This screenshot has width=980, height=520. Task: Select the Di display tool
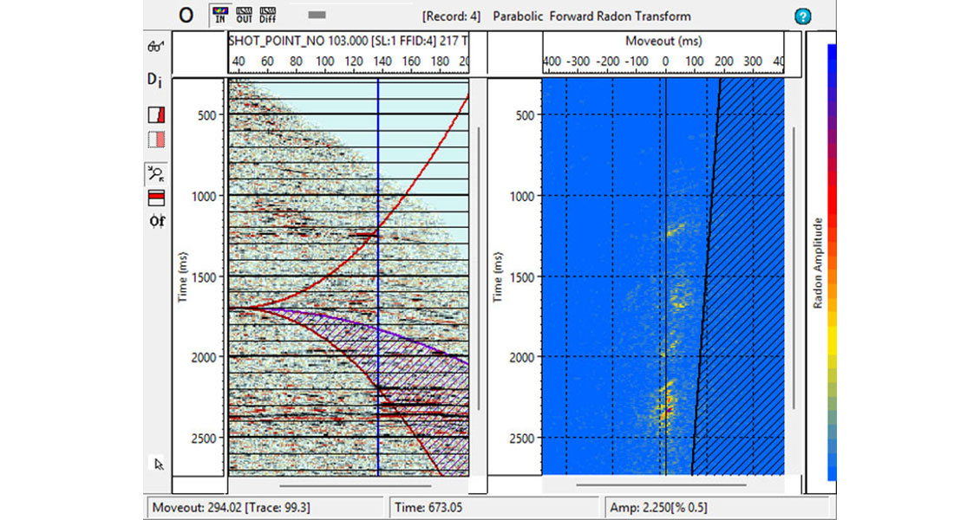coord(155,80)
